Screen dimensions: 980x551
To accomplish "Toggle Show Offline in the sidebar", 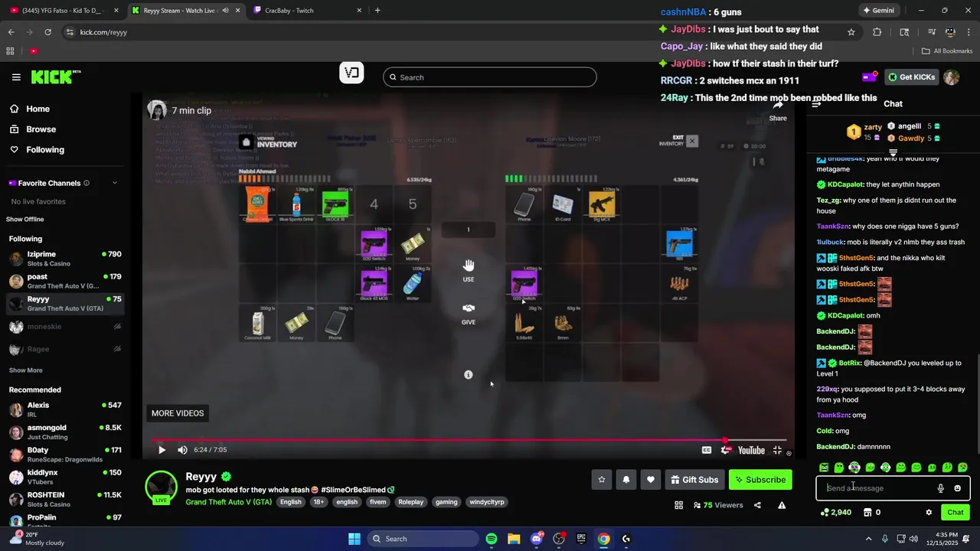I will point(26,220).
